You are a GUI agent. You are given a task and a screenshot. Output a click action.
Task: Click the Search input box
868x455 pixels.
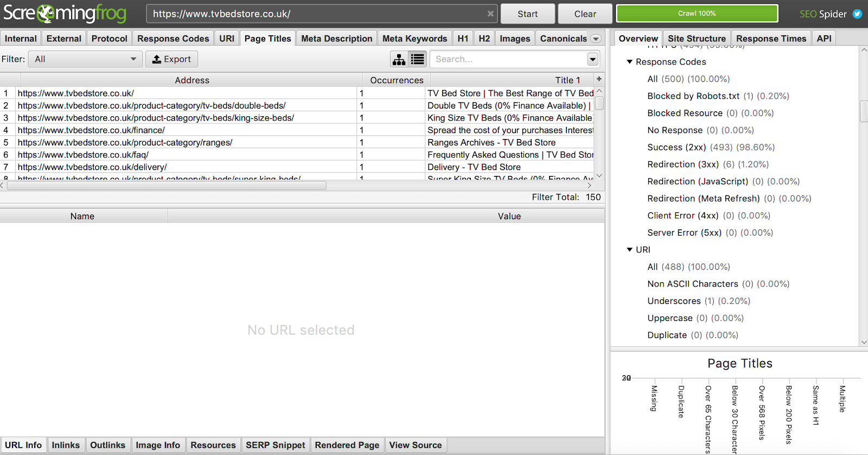pyautogui.click(x=508, y=59)
